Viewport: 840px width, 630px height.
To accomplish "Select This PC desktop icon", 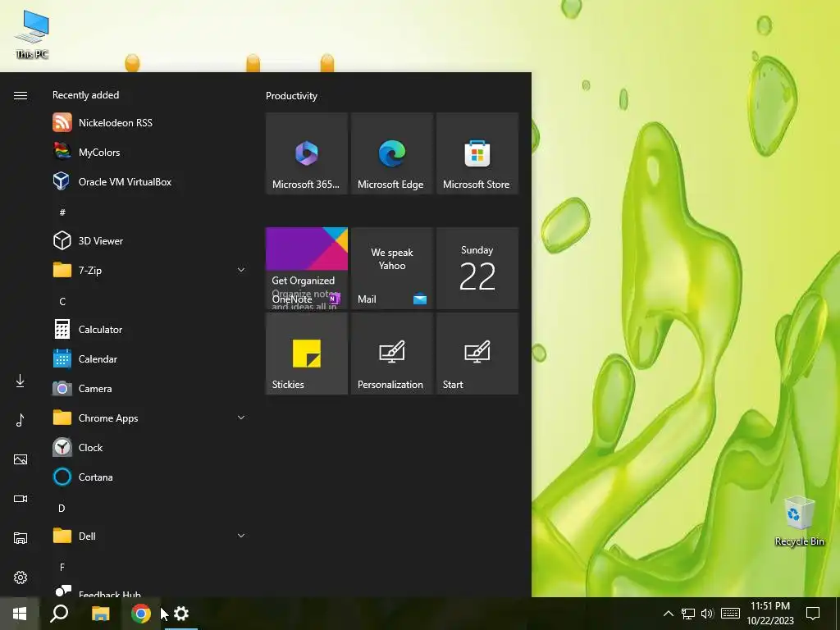I will click(x=32, y=34).
